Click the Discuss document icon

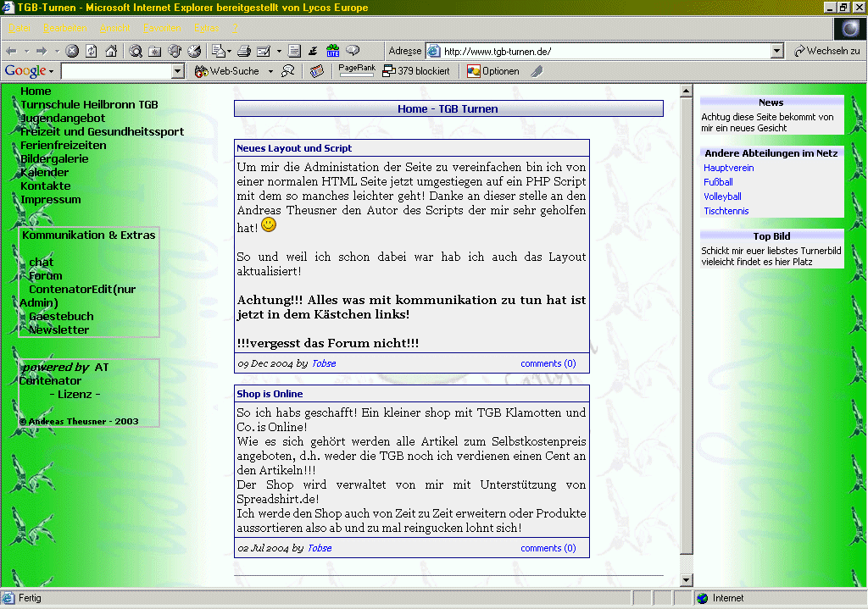point(294,51)
